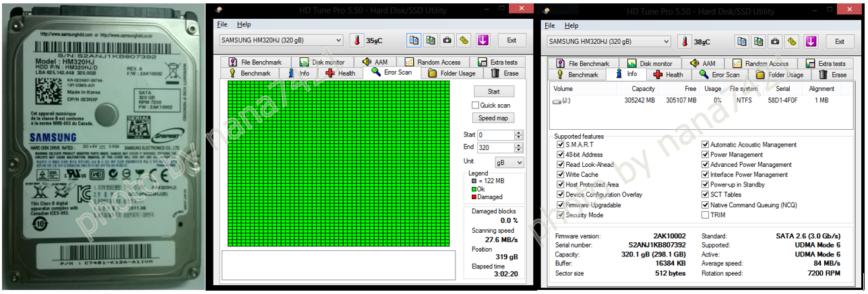Click the End value spinner arrows

(x=518, y=148)
